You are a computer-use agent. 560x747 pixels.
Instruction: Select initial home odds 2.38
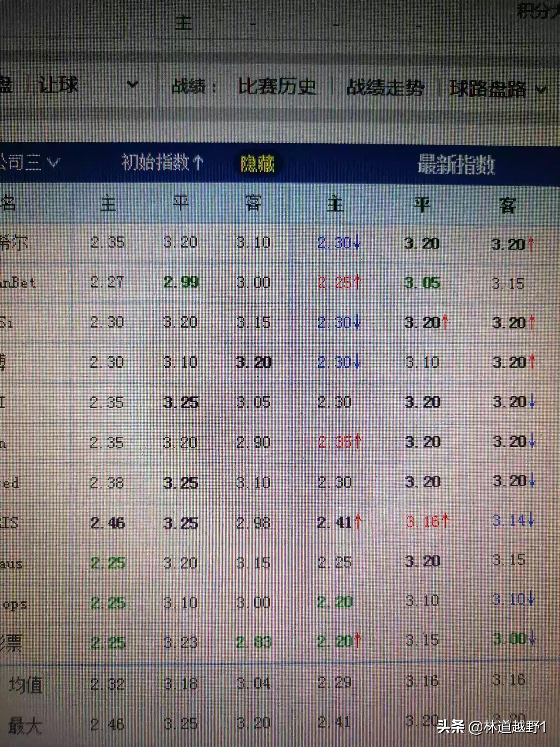tap(107, 483)
